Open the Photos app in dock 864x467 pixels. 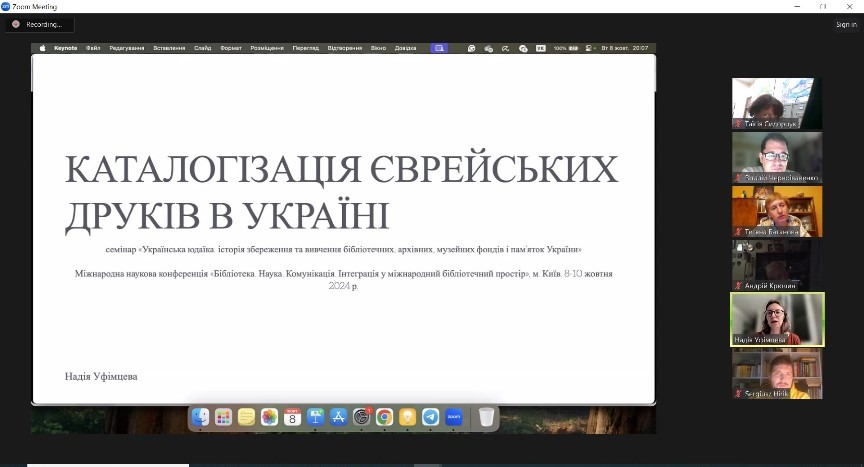click(269, 417)
